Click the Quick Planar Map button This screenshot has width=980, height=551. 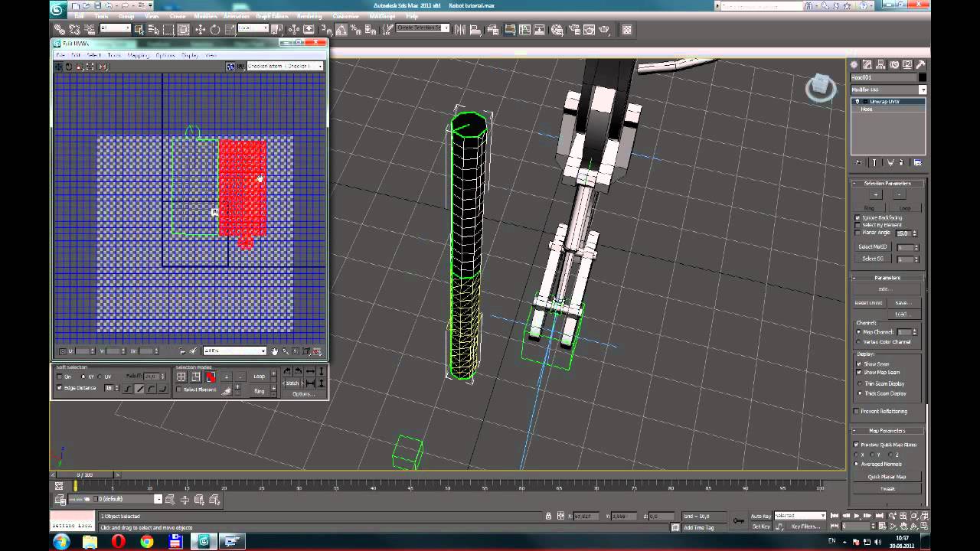coord(887,477)
